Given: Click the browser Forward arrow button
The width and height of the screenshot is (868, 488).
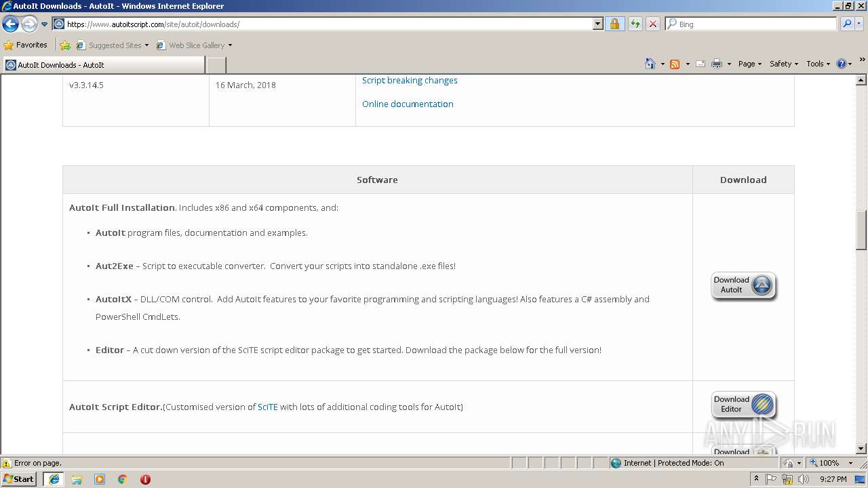Looking at the screenshot, I should click(29, 24).
